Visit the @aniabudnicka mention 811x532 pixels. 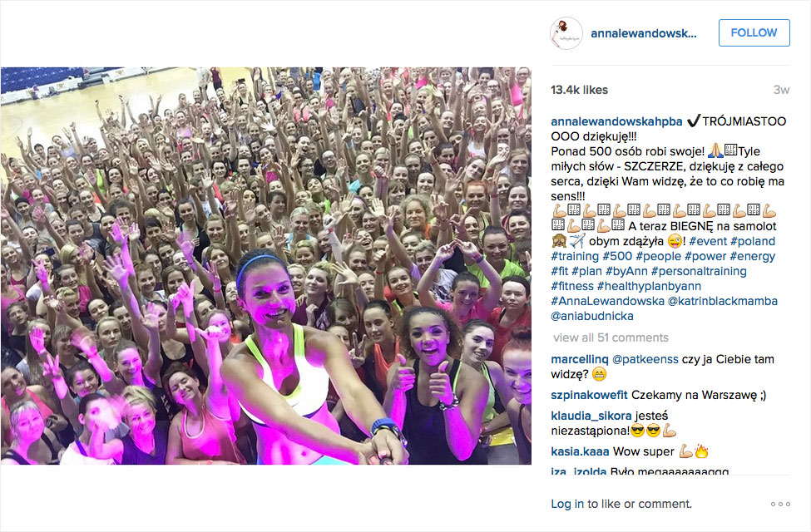pos(591,316)
